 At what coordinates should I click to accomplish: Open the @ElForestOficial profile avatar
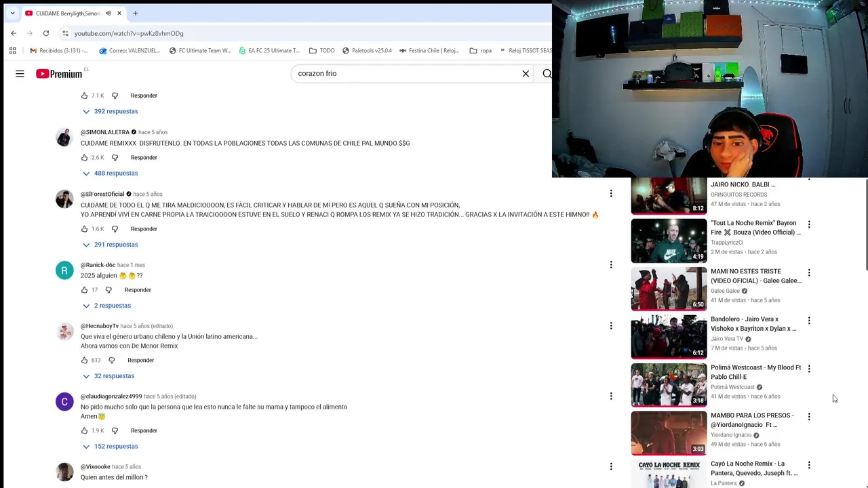[64, 199]
